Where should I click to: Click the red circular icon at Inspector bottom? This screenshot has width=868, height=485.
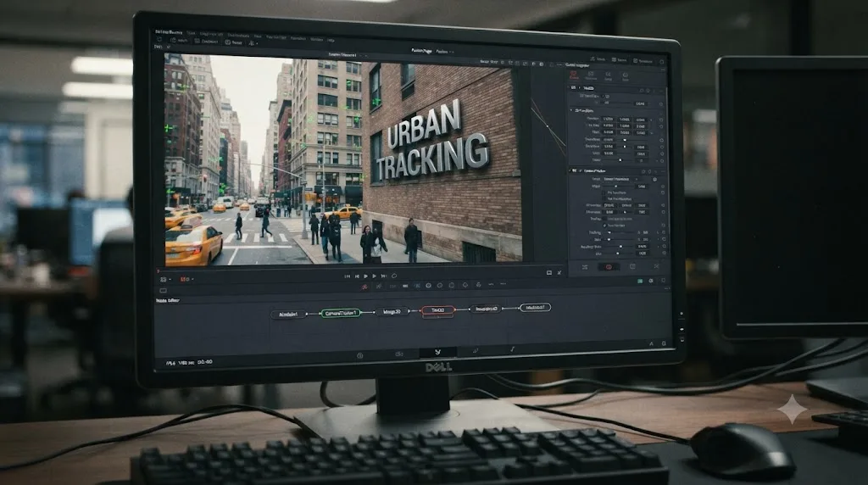tap(609, 267)
